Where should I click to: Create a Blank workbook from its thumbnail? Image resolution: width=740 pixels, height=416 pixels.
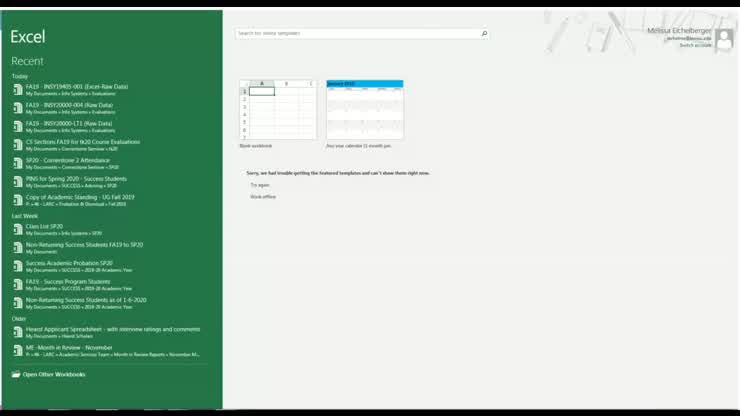[x=278, y=110]
